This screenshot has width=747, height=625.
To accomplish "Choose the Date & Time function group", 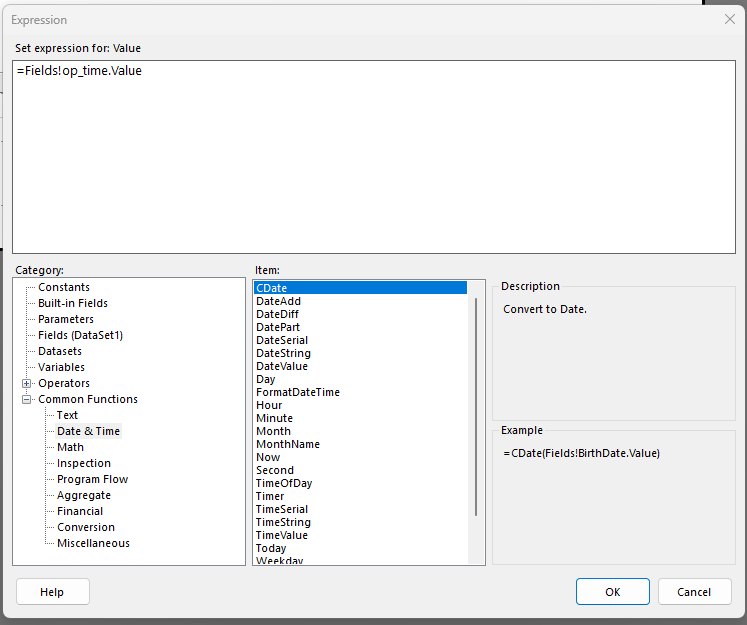I will point(89,431).
